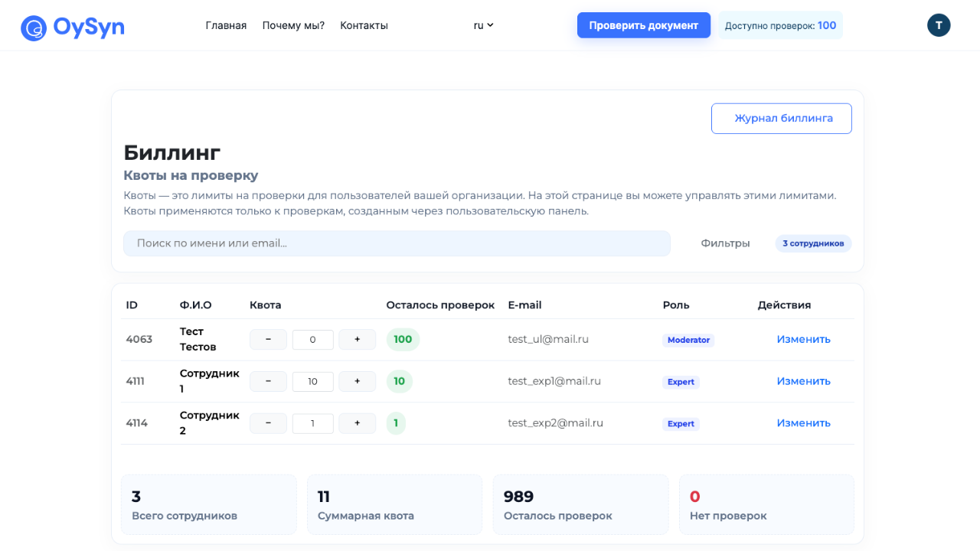This screenshot has height=551, width=980.
Task: Decrease quota for Тест Тестов
Action: [x=268, y=339]
